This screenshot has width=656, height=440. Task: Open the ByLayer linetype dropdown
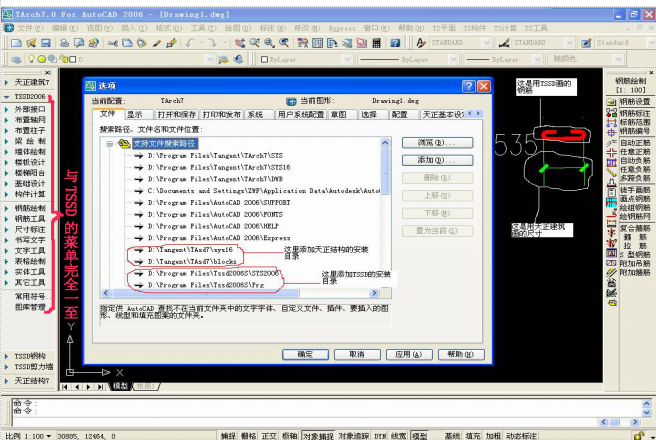tap(453, 59)
